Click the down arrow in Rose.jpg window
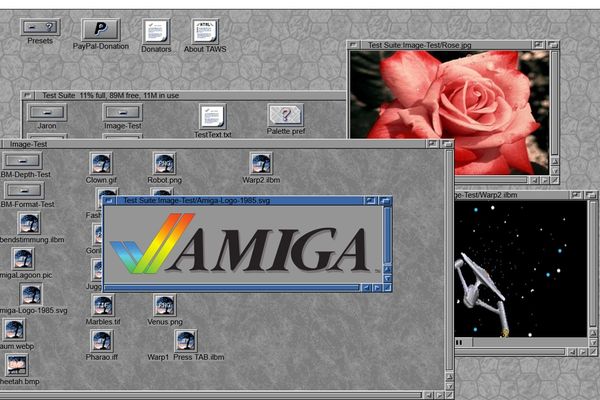This screenshot has height=400, width=600. [554, 171]
